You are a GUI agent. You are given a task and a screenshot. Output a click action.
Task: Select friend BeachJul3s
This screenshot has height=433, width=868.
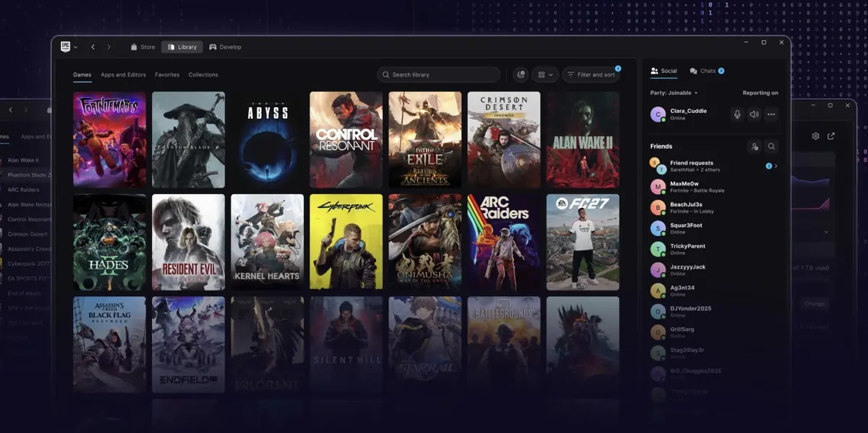click(715, 208)
